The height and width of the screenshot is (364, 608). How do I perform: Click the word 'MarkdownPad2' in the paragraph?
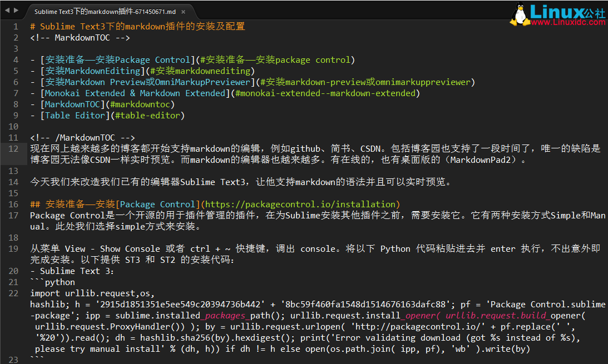(481, 159)
